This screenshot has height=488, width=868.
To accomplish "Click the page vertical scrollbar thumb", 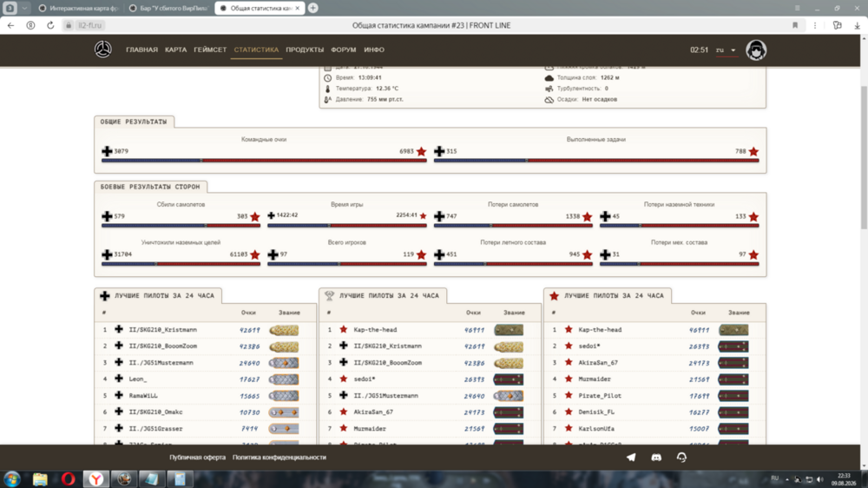I will coord(864,158).
